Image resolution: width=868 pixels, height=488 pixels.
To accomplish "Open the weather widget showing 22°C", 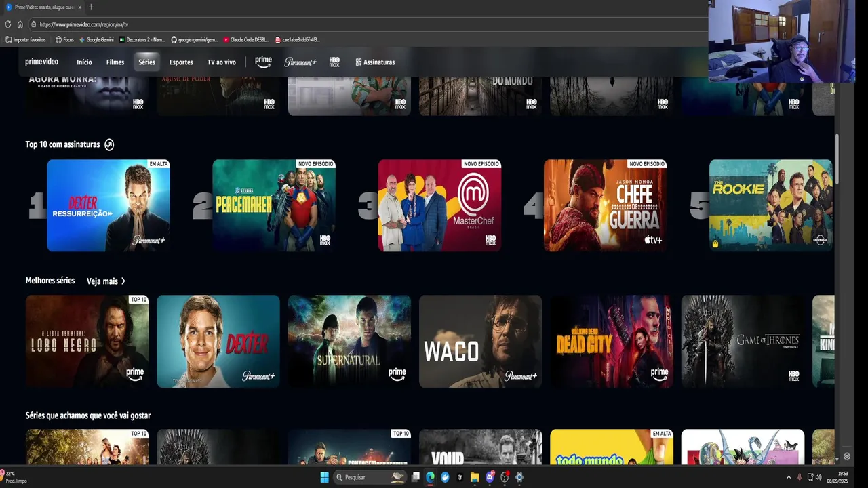I will [14, 477].
